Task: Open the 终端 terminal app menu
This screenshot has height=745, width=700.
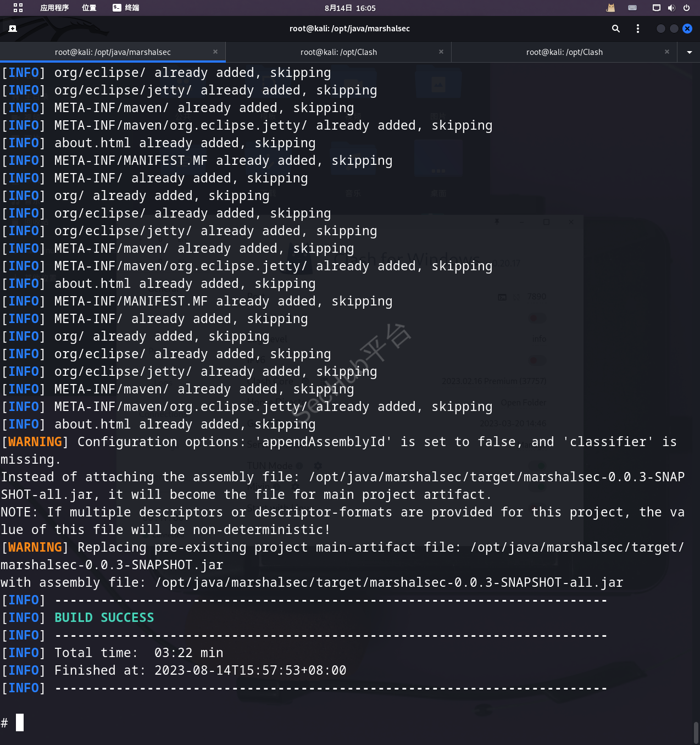Action: 126,8
